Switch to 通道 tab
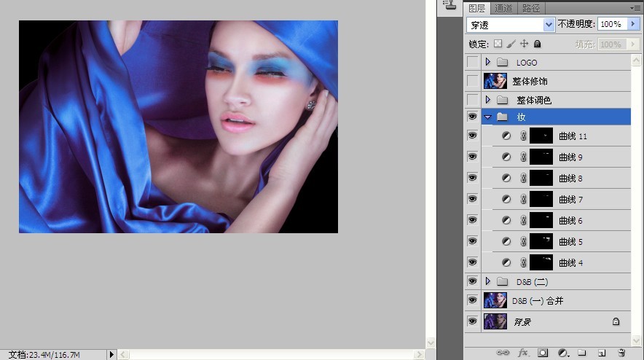Viewport: 644px width, 360px height. point(503,8)
